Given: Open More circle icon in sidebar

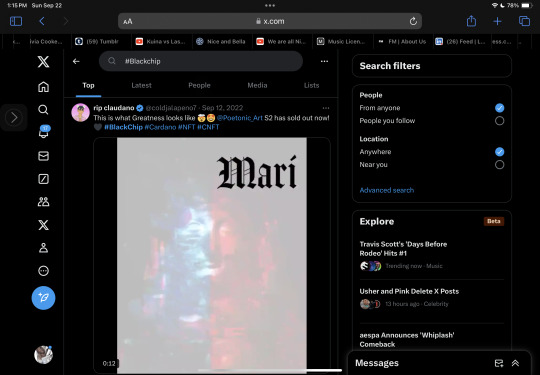Looking at the screenshot, I should (x=43, y=271).
